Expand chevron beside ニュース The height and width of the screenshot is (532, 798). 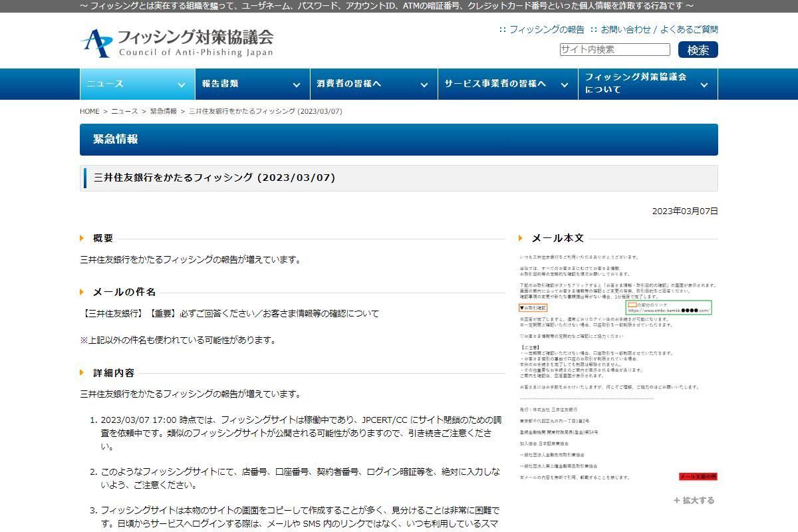point(181,84)
